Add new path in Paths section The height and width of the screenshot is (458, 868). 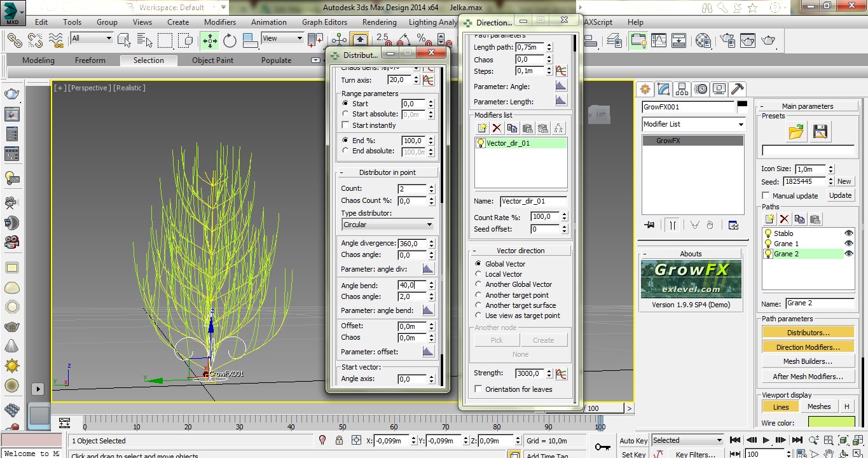pyautogui.click(x=769, y=219)
